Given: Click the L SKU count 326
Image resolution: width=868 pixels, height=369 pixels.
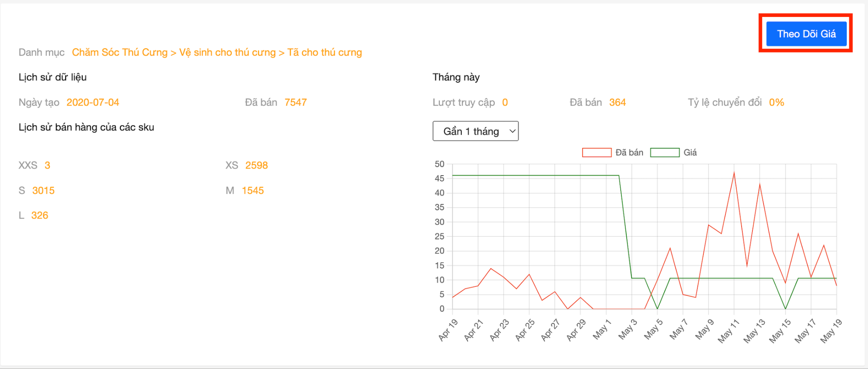Looking at the screenshot, I should point(39,216).
